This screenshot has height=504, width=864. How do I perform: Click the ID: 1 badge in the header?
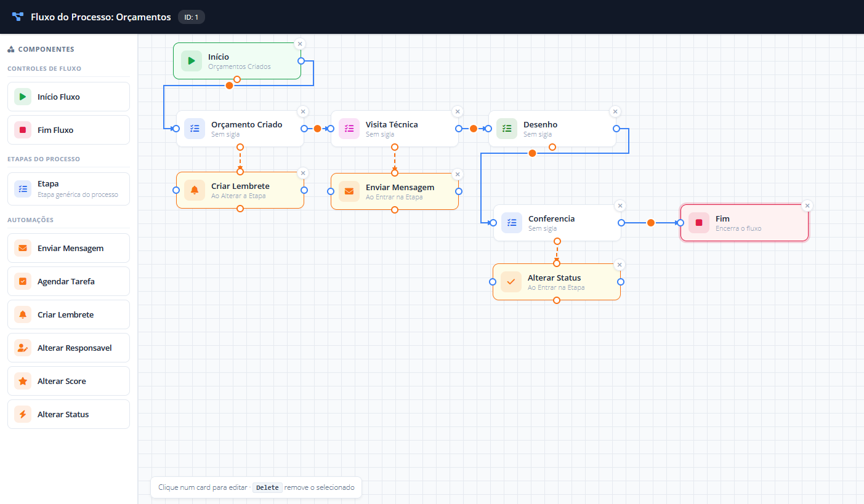pos(192,17)
